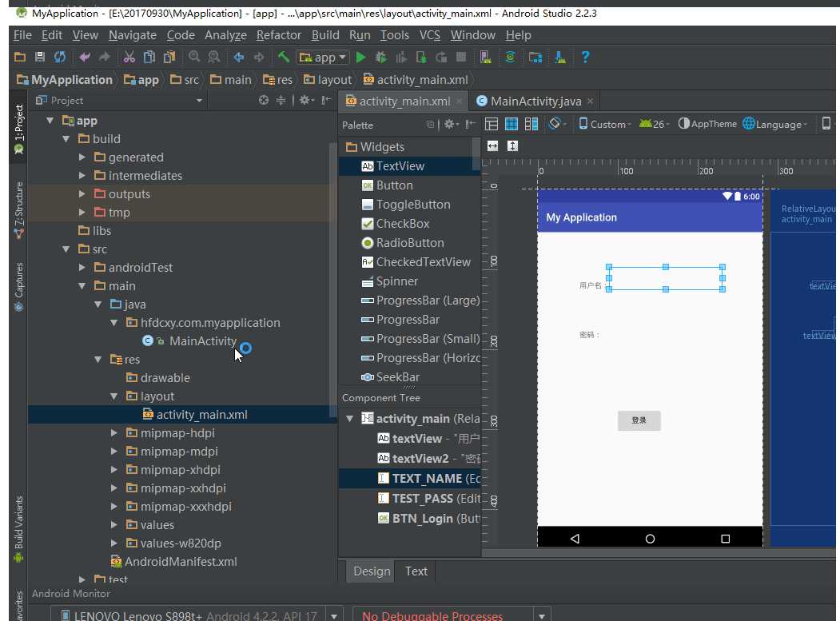Show the Blueprint view icon

point(512,125)
